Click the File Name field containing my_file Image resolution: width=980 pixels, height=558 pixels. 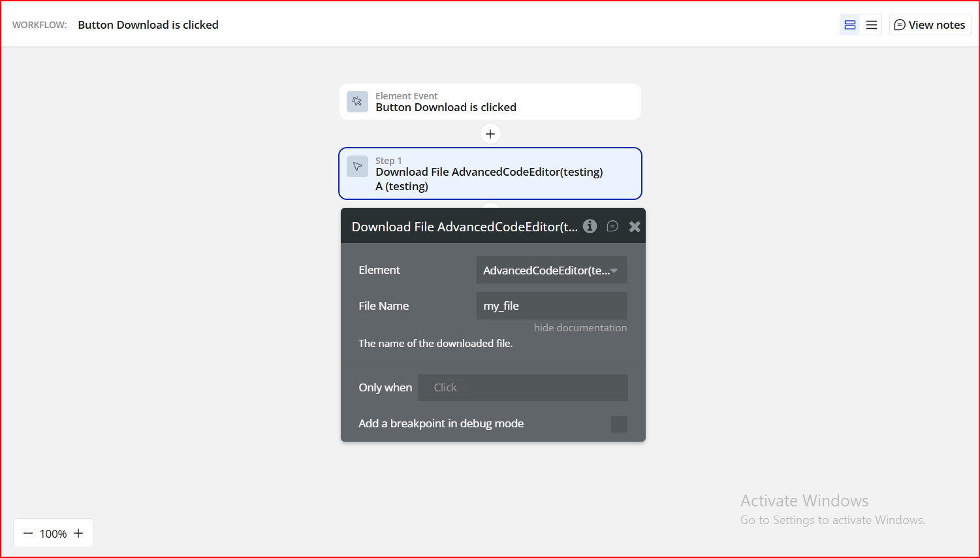[x=552, y=306]
